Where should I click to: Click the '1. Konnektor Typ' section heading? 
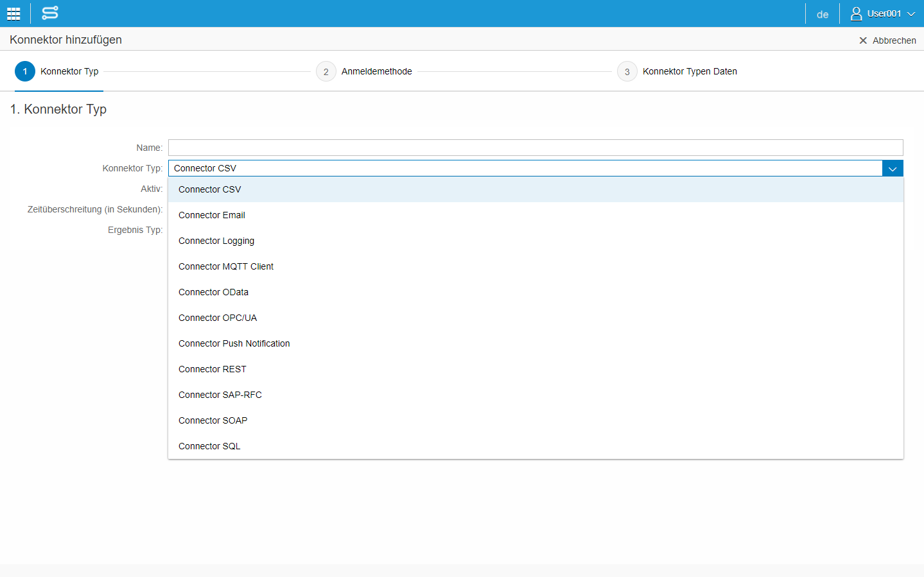click(x=58, y=109)
